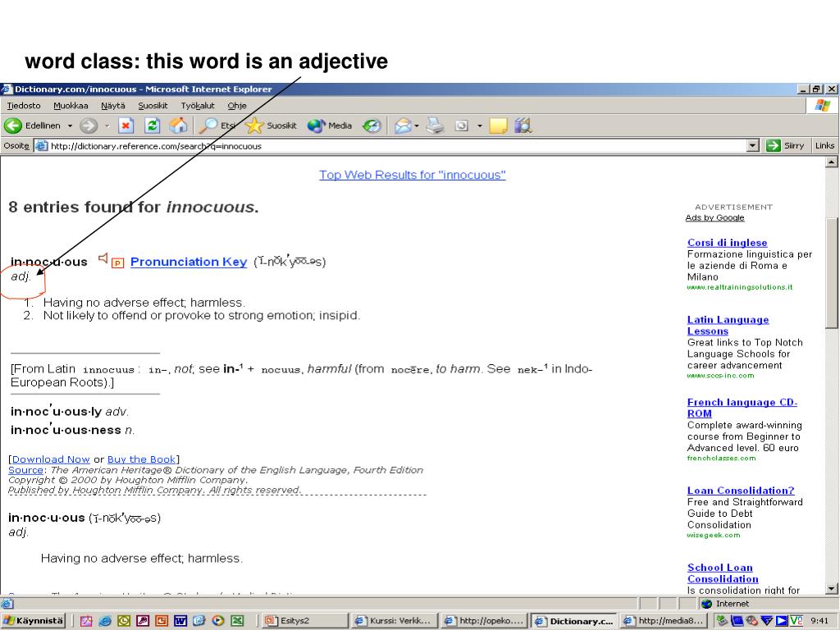The width and height of the screenshot is (840, 630).
Task: Click the toolbar icon left of small arrow
Action: click(461, 126)
